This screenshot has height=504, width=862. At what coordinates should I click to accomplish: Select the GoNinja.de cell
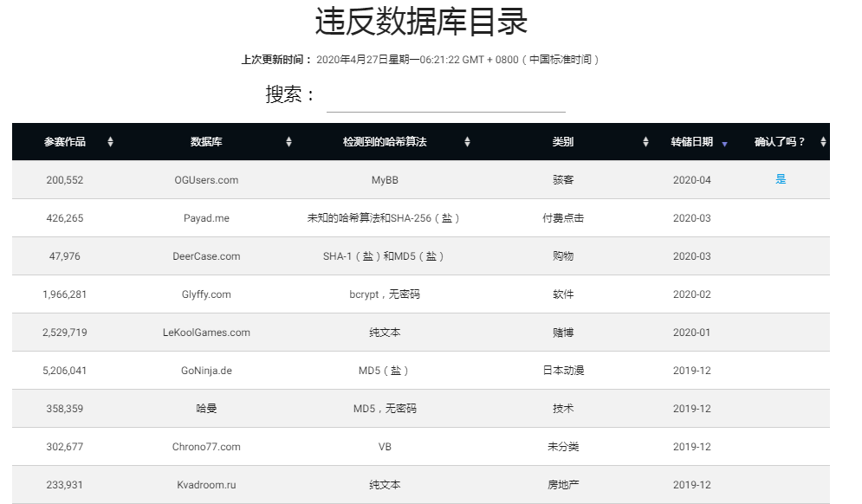point(206,371)
